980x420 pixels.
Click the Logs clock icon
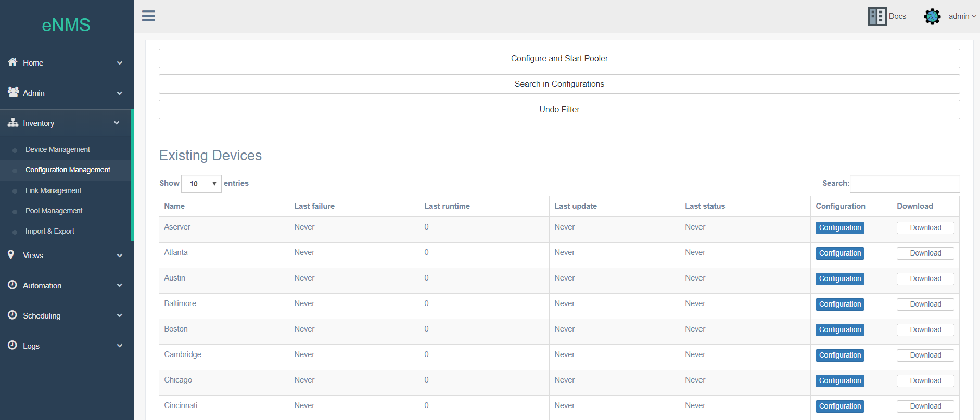12,345
